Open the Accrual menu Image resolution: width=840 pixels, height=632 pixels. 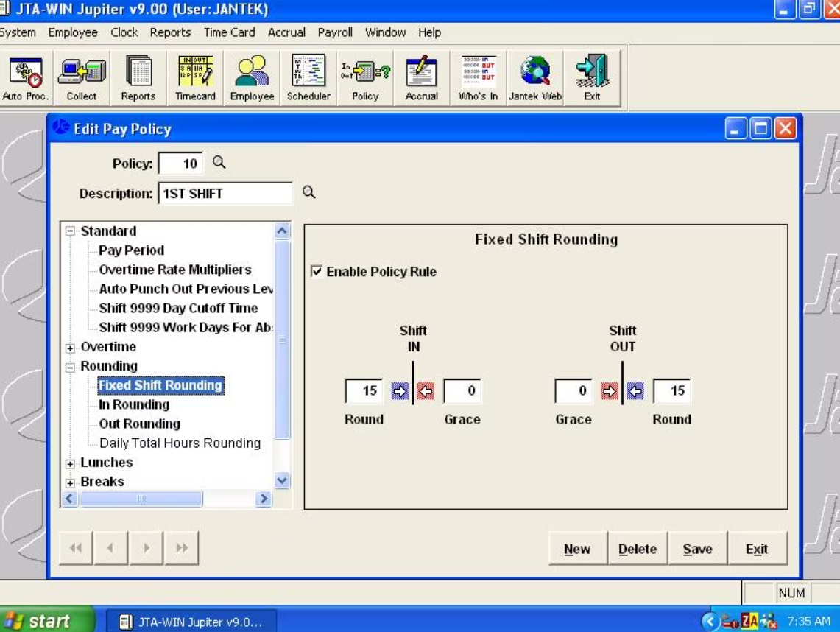click(x=286, y=32)
